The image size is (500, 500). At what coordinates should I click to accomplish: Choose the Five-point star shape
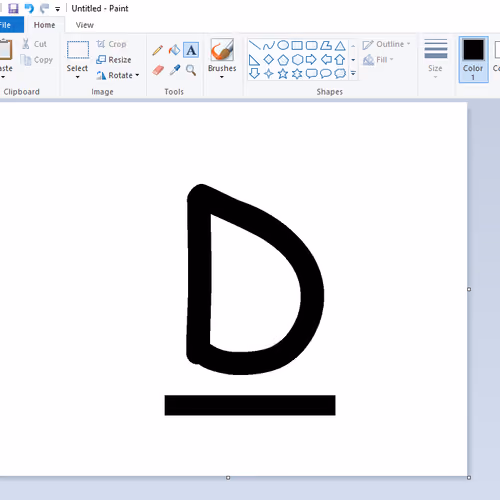tap(283, 73)
